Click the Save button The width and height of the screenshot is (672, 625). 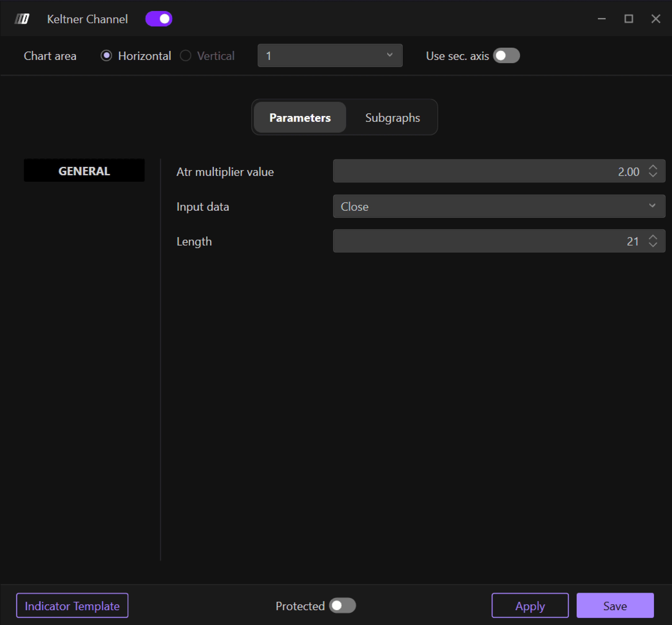pyautogui.click(x=614, y=605)
